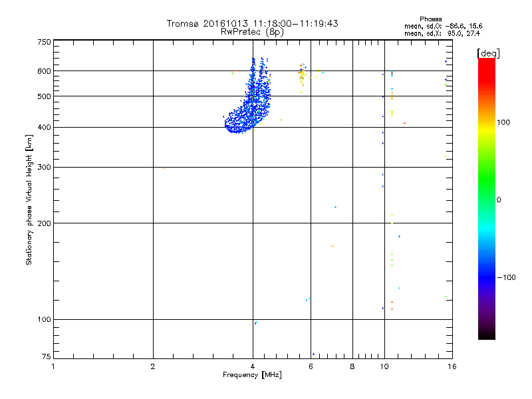Click the colorbar label '-100'
The image size is (532, 399).
(507, 277)
